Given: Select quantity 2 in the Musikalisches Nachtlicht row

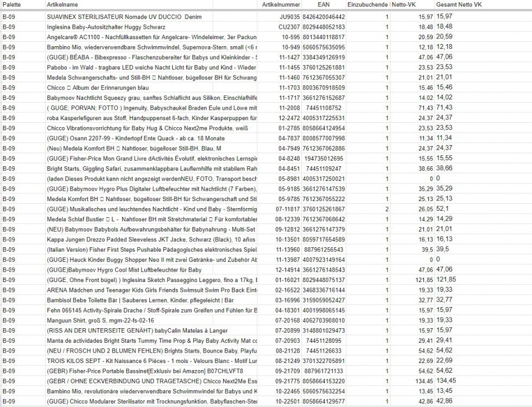Looking at the screenshot, I should (387, 209).
